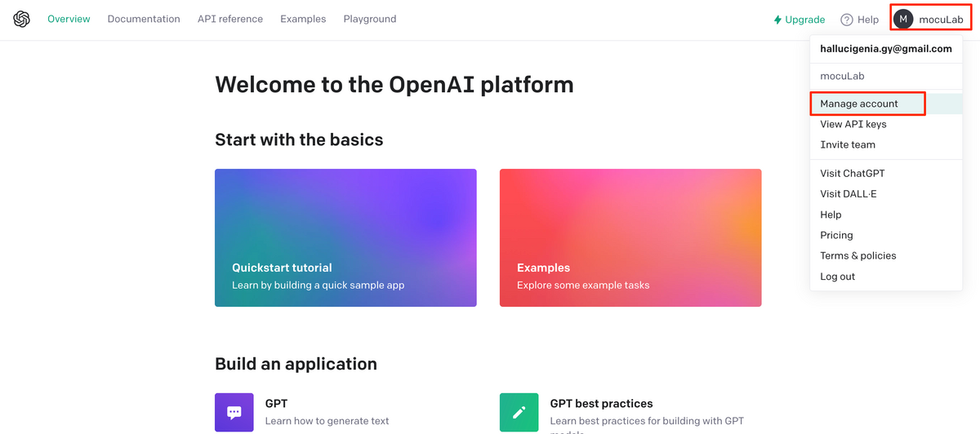Open the GPT best practices link

click(601, 403)
